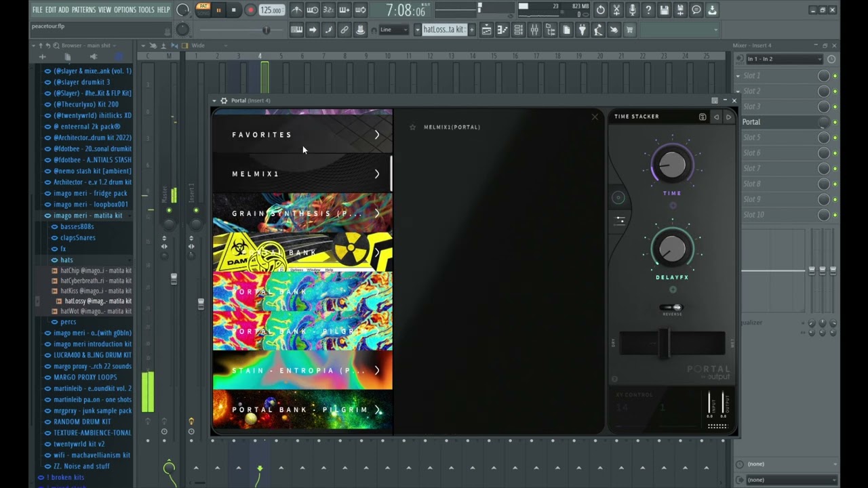Open the pattern selector hatLoss..ta kit

(x=443, y=30)
